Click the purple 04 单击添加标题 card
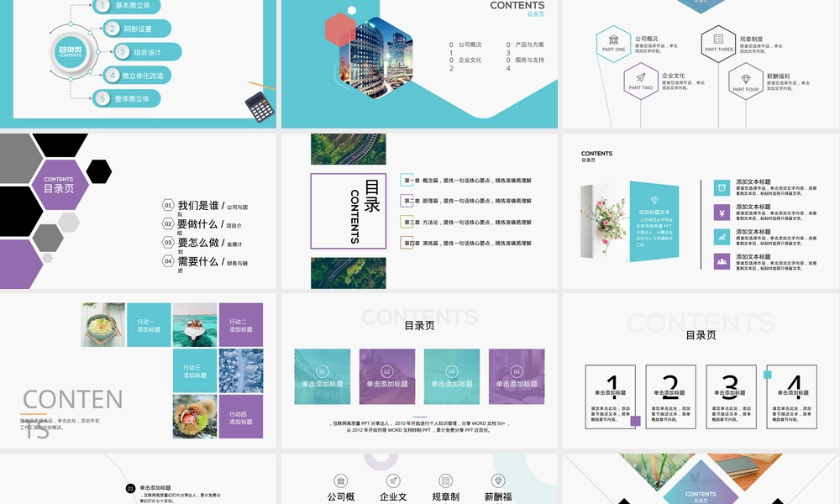This screenshot has height=504, width=840. [x=517, y=376]
